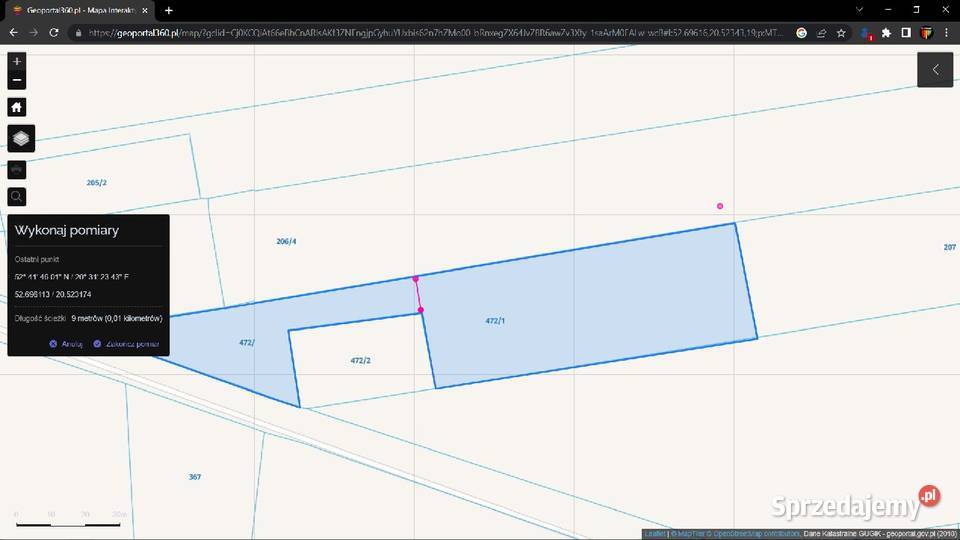Image resolution: width=960 pixels, height=540 pixels.
Task: Toggle the browser side panel
Action: [906, 32]
